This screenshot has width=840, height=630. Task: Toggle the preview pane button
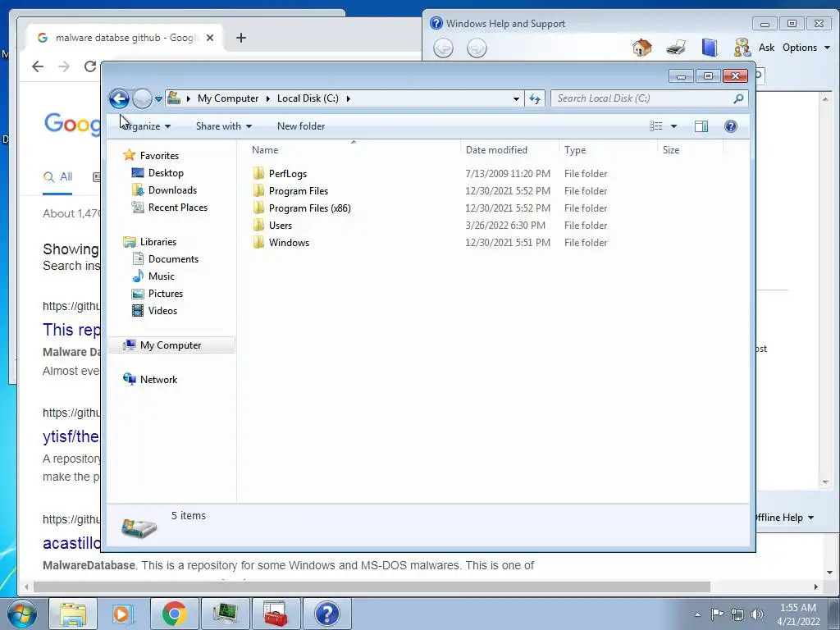pyautogui.click(x=701, y=126)
